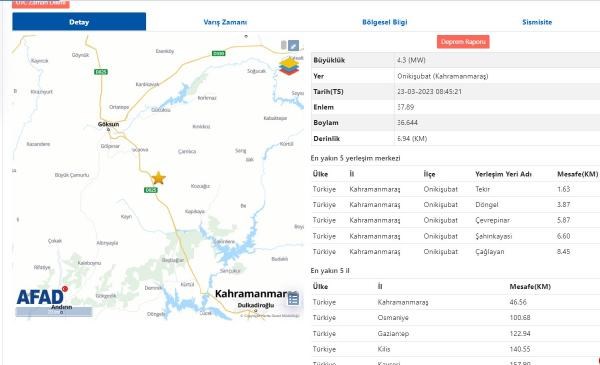Click the Mesafe(KM) column header of settlements

pos(577,174)
